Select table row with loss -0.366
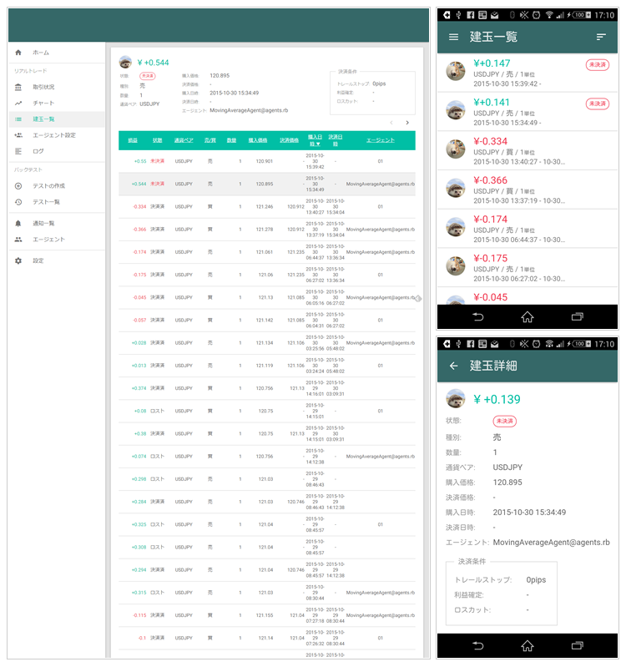Image resolution: width=626 pixels, height=672 pixels. (x=267, y=230)
